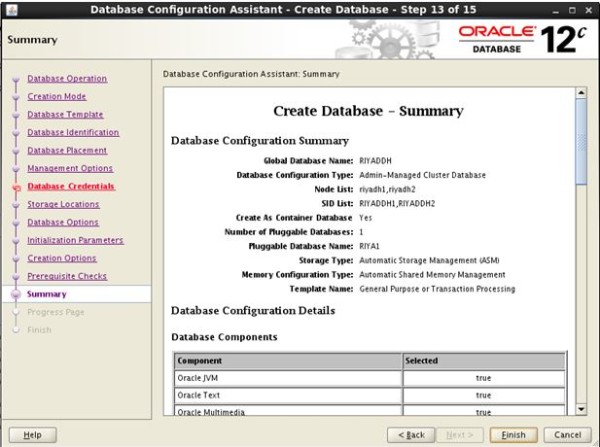Click the Component column header
This screenshot has height=447, width=600.
coord(289,361)
